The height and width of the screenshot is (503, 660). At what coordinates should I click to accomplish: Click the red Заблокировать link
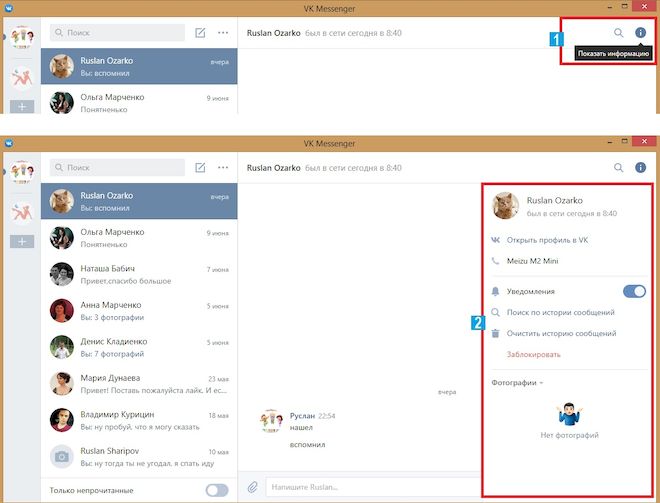533,354
